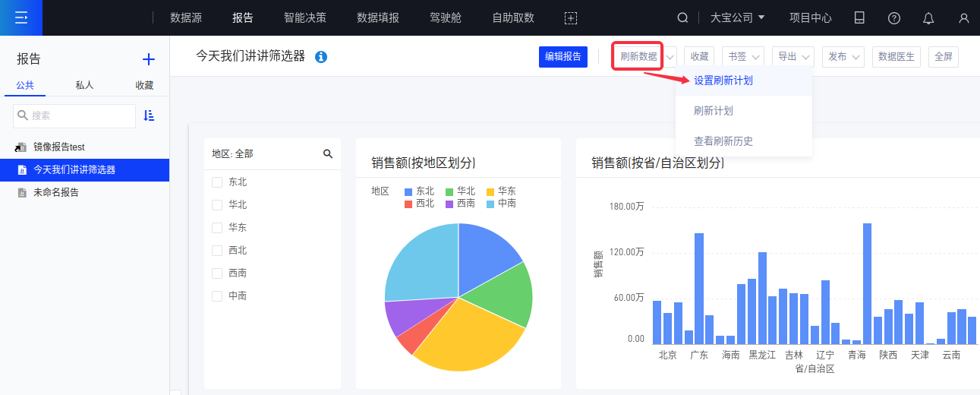
Task: Click the notification bell icon
Action: [928, 18]
